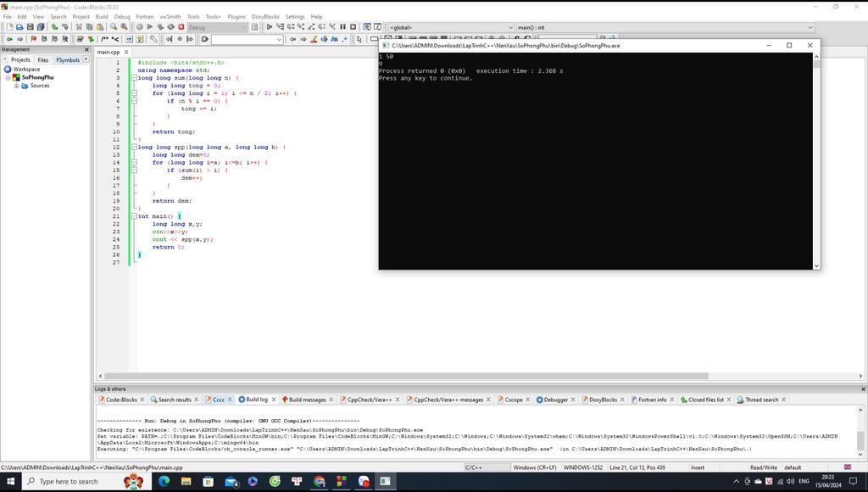Open Chrome from the taskbar
The image size is (868, 492).
click(319, 482)
